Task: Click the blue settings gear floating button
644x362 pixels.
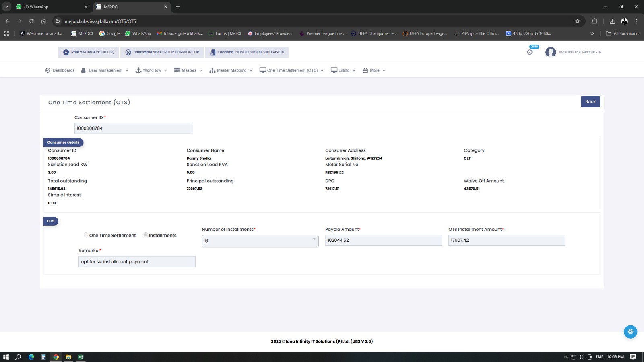Action: (630, 332)
